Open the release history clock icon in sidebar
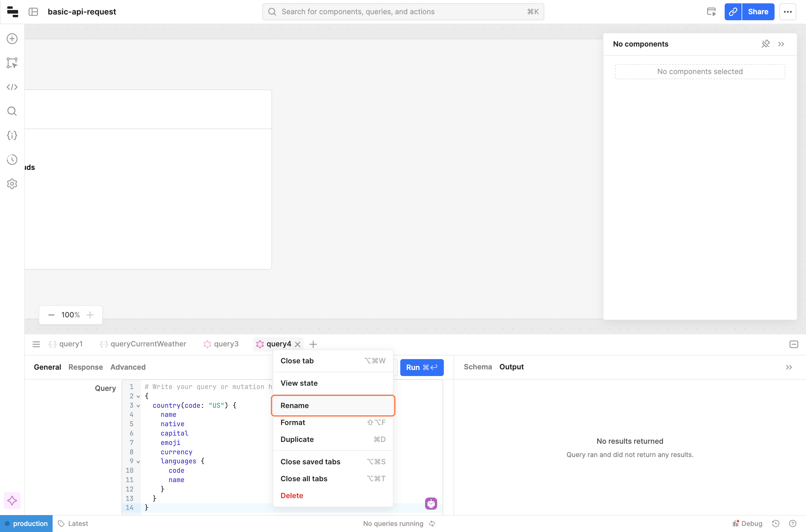Image resolution: width=806 pixels, height=532 pixels. click(x=12, y=160)
